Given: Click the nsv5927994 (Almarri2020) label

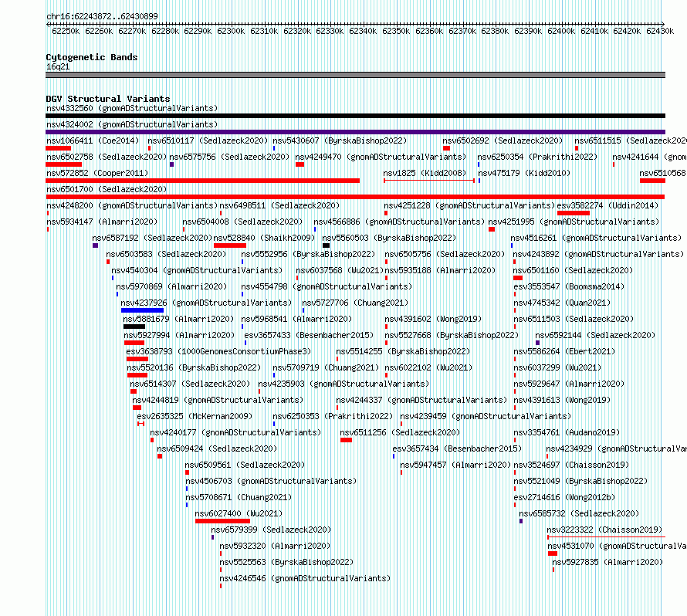Looking at the screenshot, I should [179, 335].
